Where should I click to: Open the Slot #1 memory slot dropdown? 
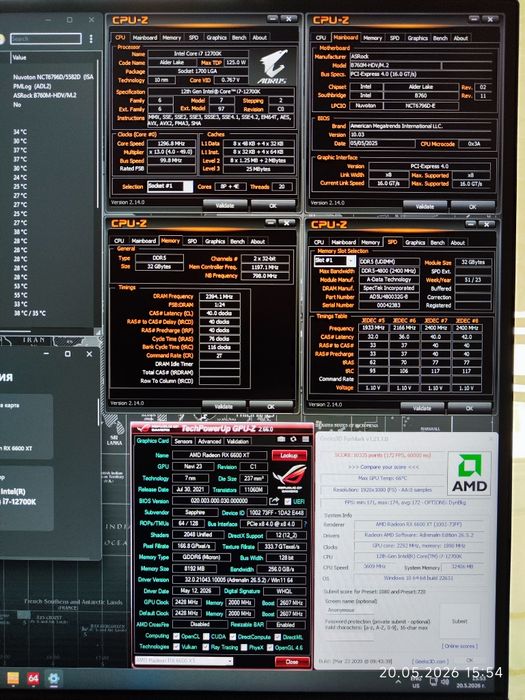pos(335,261)
